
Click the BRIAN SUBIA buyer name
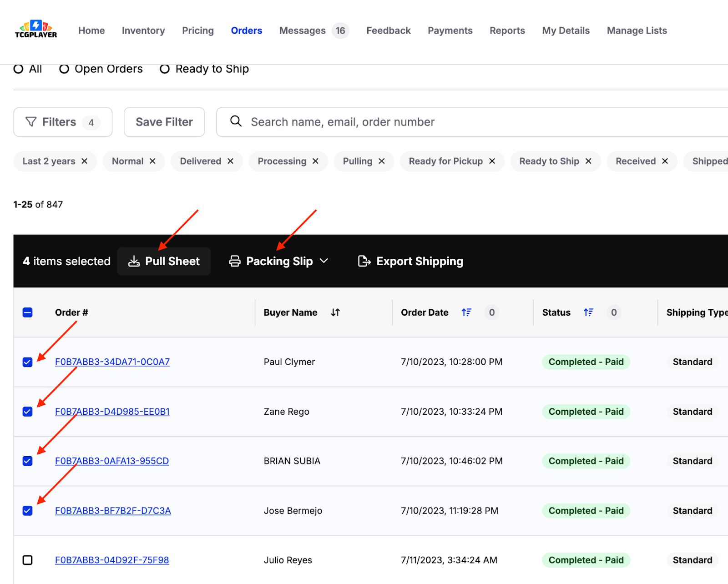(x=292, y=461)
